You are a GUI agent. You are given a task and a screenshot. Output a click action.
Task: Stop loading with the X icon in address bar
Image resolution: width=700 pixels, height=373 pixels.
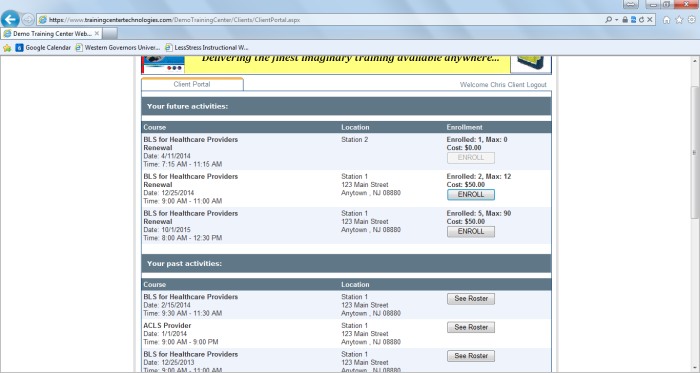[x=650, y=20]
